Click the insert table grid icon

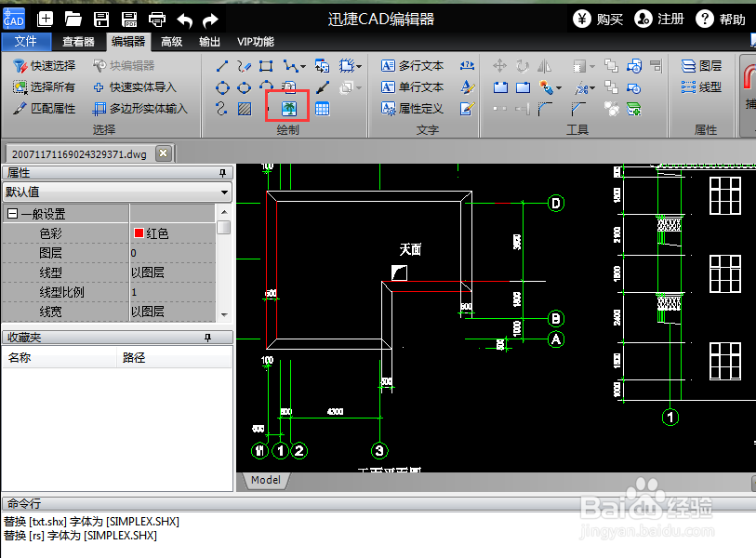click(322, 109)
